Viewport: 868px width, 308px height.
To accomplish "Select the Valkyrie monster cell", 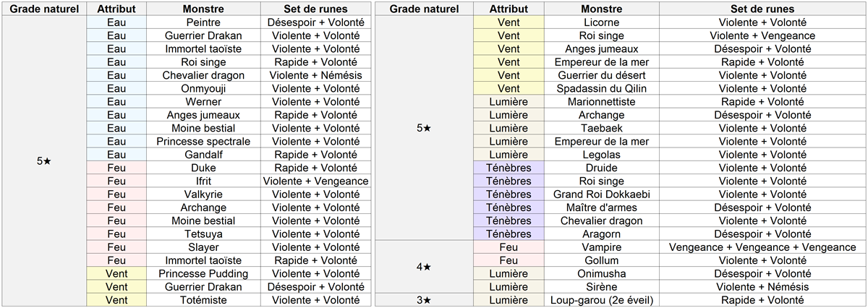I will 203,194.
